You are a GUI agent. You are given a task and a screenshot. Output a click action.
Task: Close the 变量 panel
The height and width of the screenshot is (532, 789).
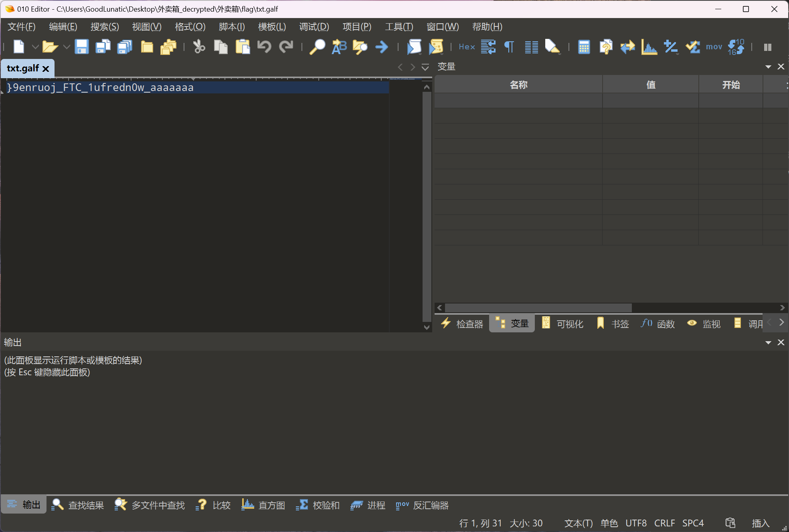(x=781, y=67)
